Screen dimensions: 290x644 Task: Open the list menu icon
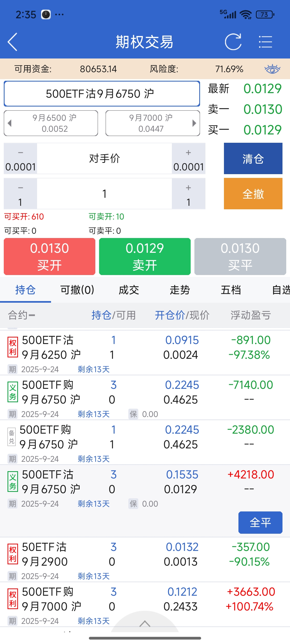pyautogui.click(x=265, y=42)
